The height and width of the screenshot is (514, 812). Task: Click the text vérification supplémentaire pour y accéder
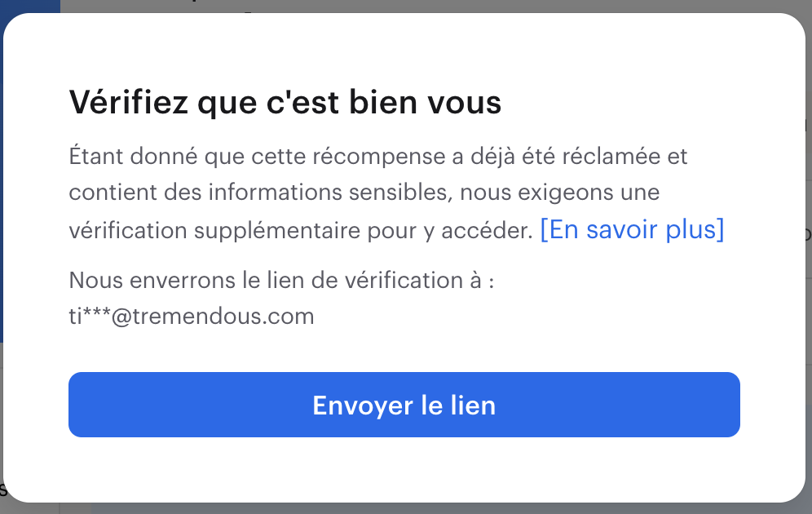click(301, 231)
